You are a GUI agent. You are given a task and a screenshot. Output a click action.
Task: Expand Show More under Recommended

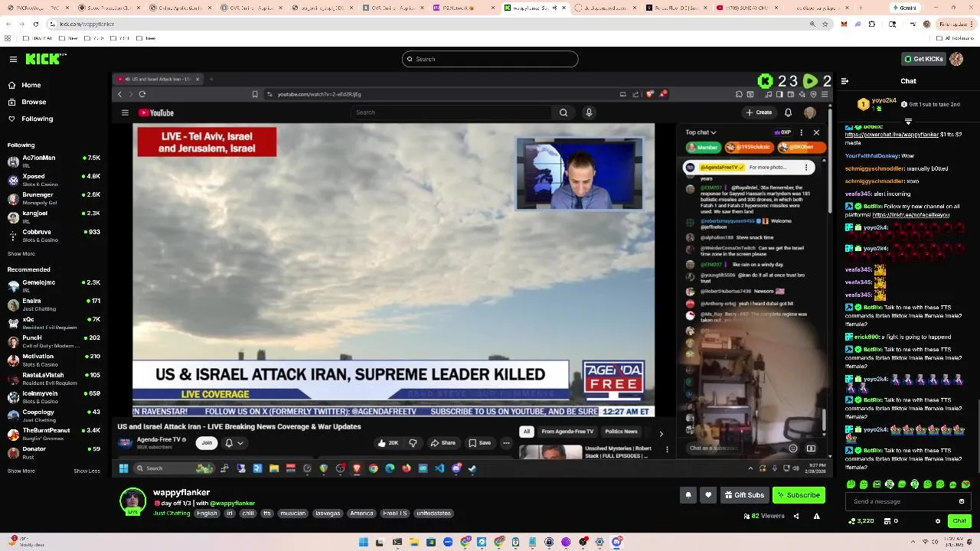[x=21, y=471]
